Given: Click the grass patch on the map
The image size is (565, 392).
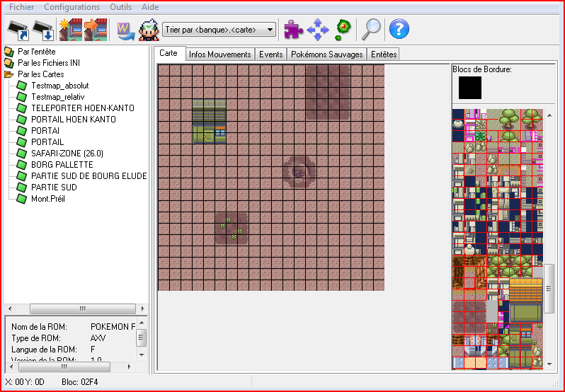Looking at the screenshot, I should (232, 229).
